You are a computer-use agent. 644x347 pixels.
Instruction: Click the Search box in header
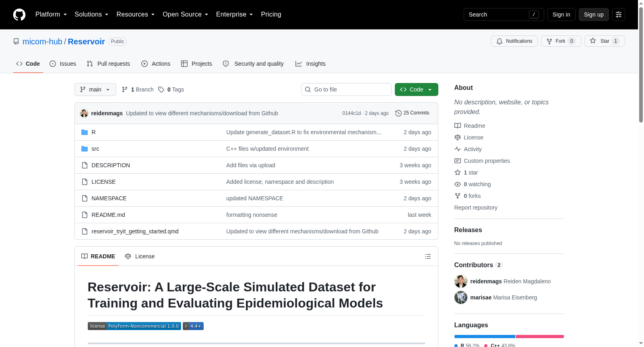coord(504,15)
